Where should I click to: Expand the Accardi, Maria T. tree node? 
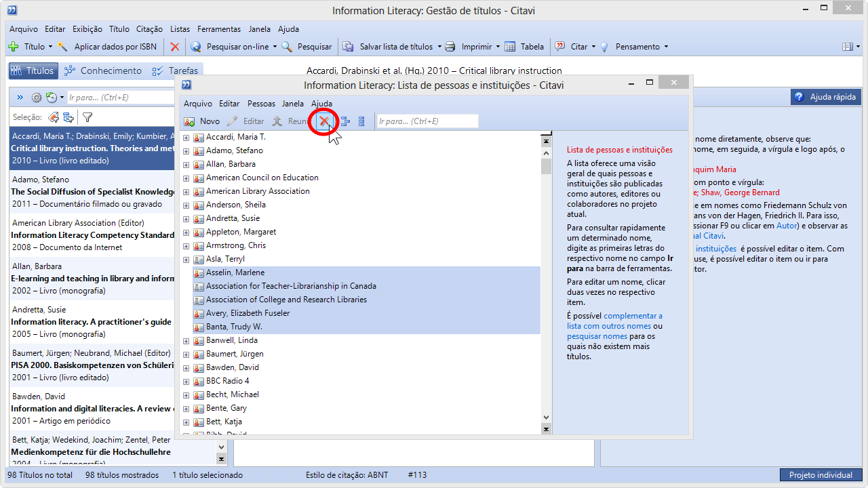186,137
